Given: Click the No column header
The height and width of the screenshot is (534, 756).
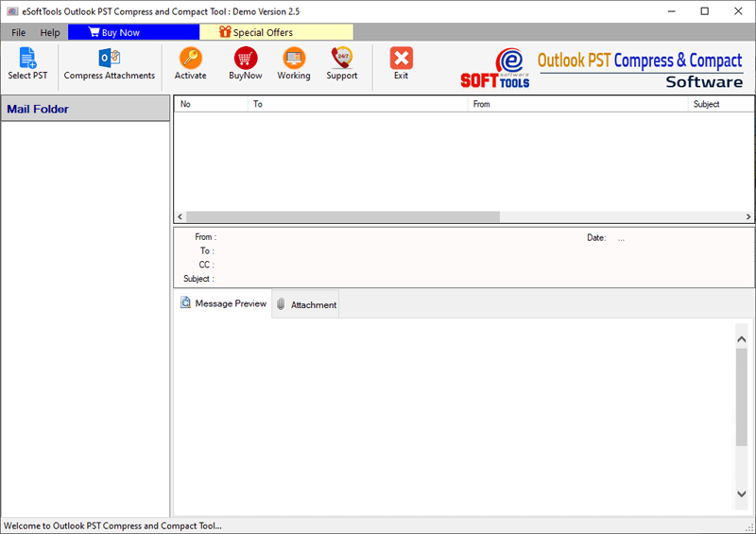Looking at the screenshot, I should click(x=211, y=104).
